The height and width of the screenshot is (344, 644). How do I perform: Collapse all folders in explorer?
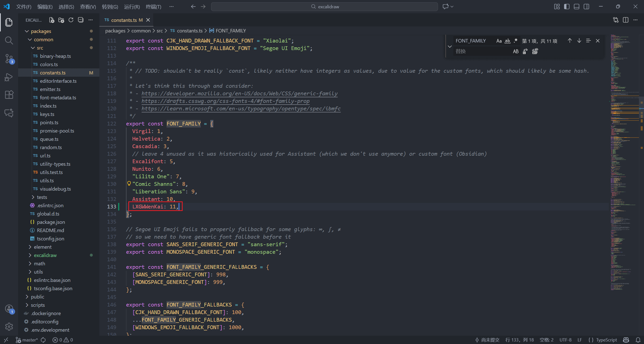pos(80,20)
